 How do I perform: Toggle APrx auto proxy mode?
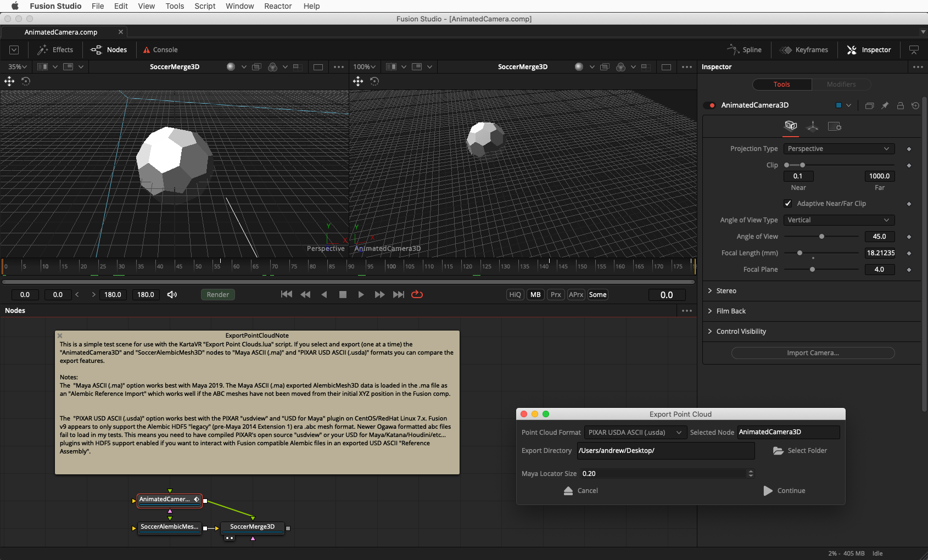(x=576, y=295)
